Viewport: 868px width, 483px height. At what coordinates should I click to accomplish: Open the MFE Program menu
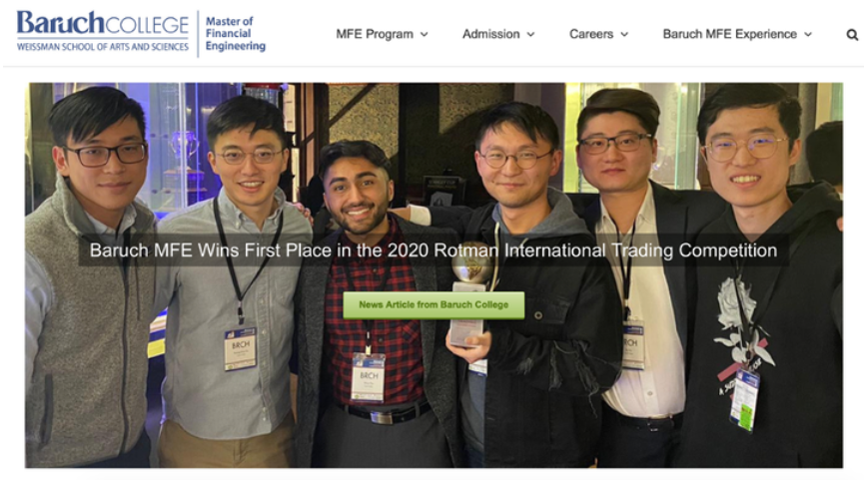(375, 34)
